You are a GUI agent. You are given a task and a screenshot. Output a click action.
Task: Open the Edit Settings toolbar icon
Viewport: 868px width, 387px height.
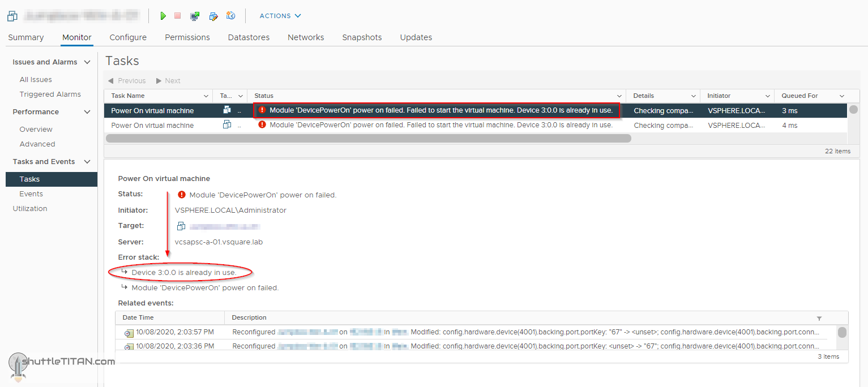point(213,16)
